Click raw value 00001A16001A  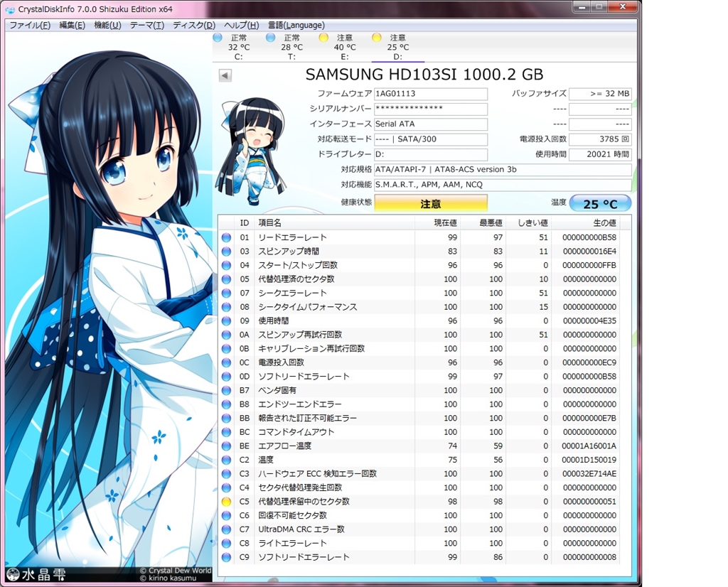pos(589,446)
